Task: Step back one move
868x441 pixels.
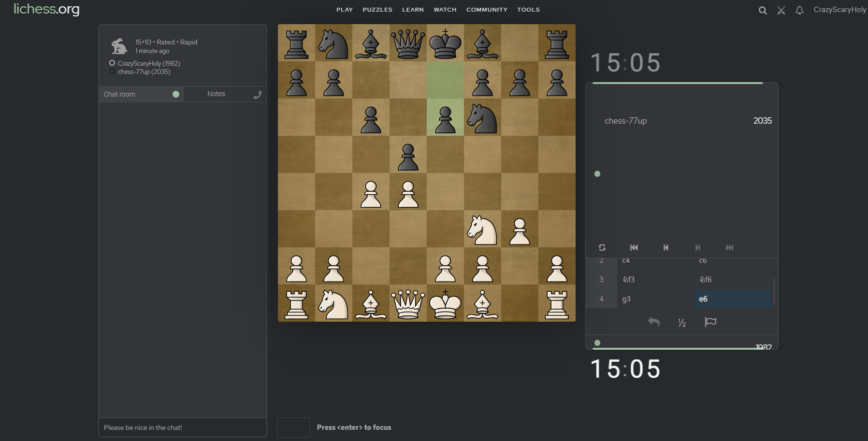Action: (x=666, y=247)
